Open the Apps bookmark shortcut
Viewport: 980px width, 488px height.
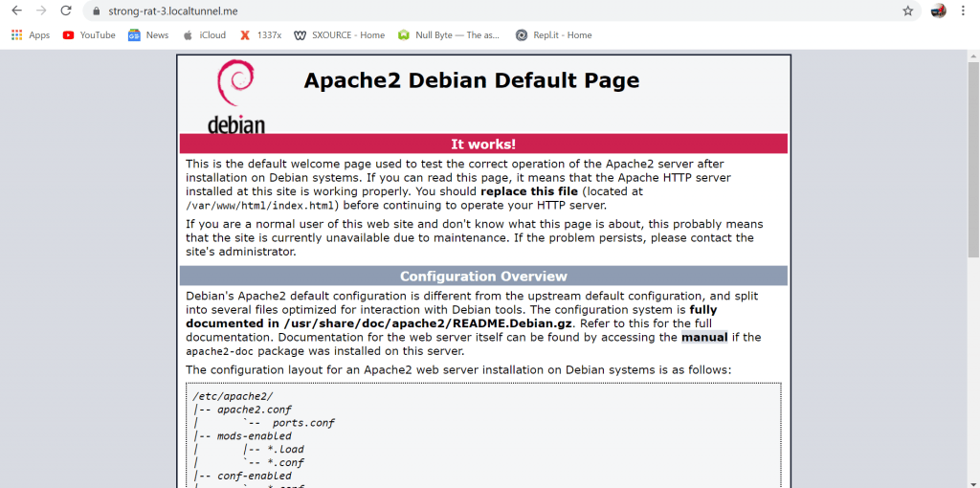(31, 35)
